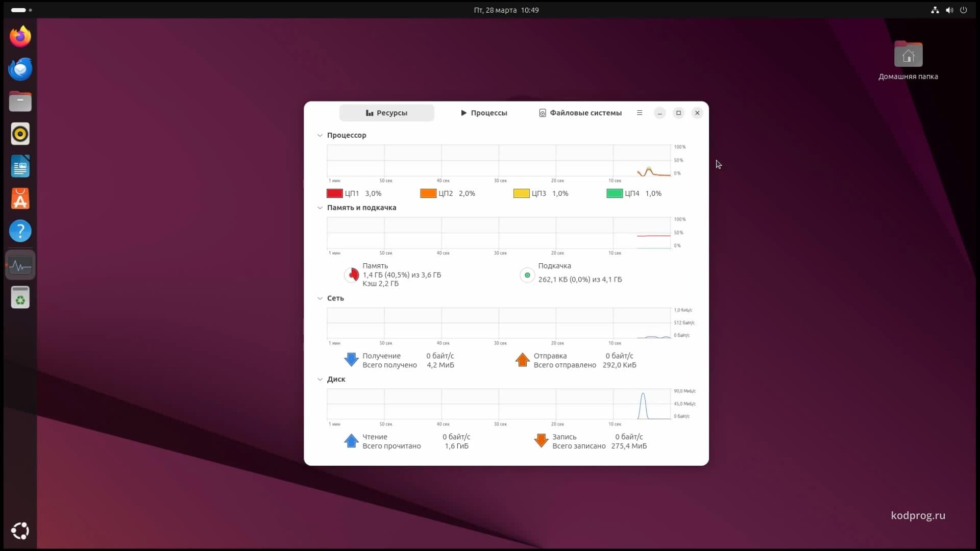Click the Activities workspace indicator

click(21, 10)
